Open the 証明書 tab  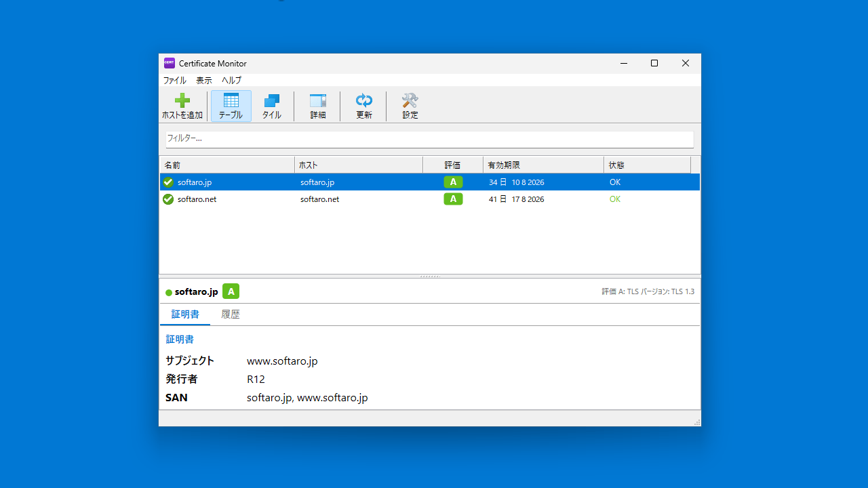click(x=185, y=314)
